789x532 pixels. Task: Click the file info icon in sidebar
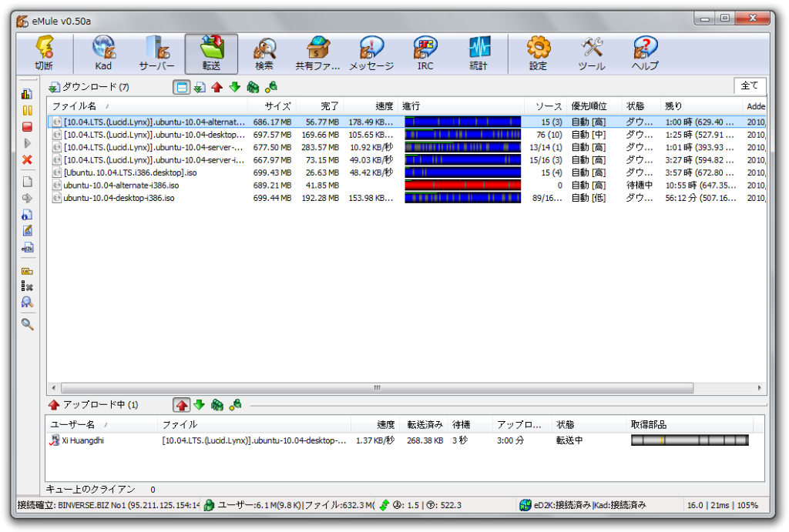point(27,215)
